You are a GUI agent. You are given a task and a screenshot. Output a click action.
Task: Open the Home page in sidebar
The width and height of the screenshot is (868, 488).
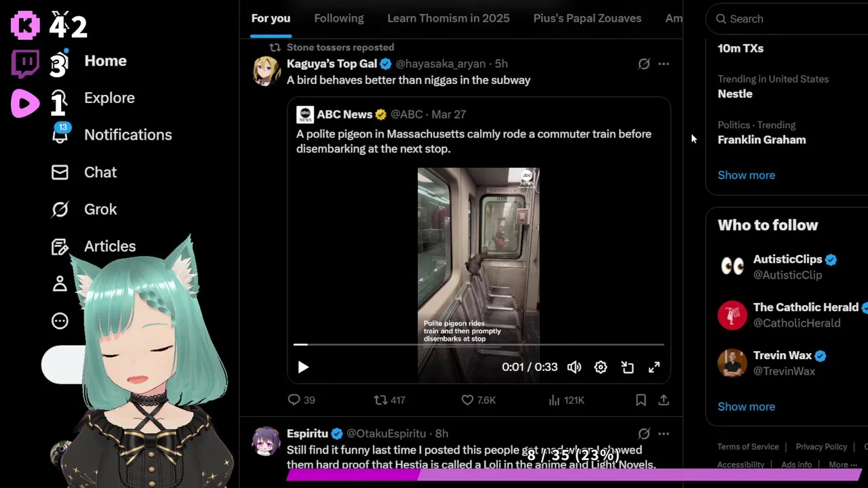tap(105, 61)
